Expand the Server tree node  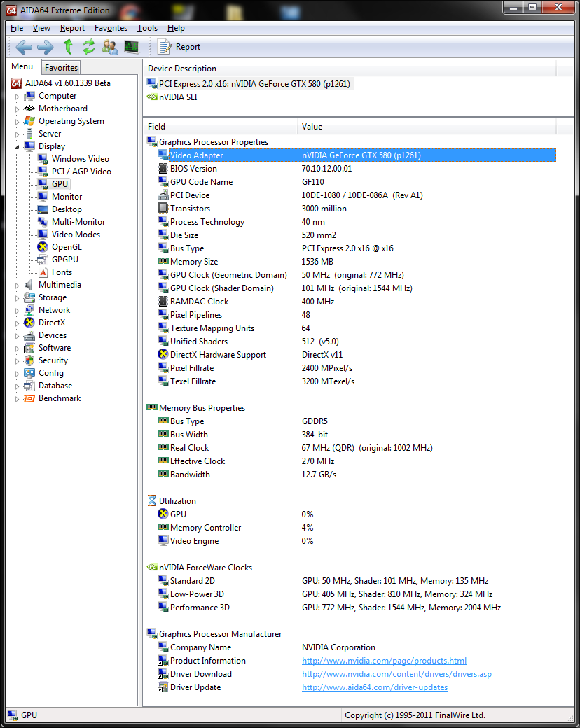coord(18,134)
